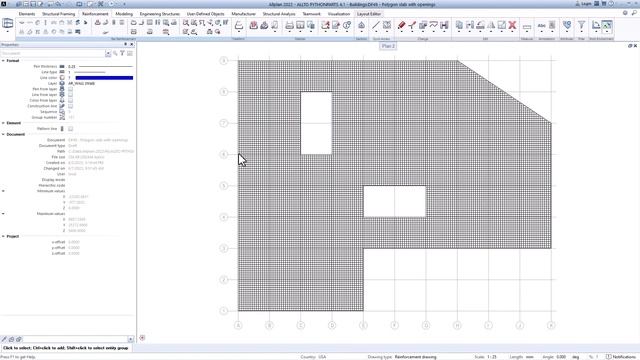Image resolution: width=640 pixels, height=360 pixels.
Task: Enable Construction line checkbox
Action: coord(71,106)
